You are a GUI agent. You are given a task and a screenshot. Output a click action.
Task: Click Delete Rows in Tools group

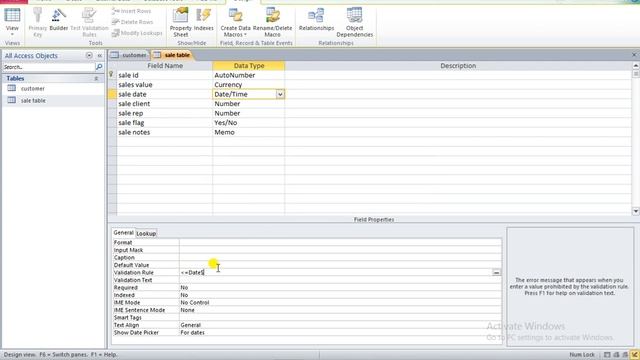point(132,22)
